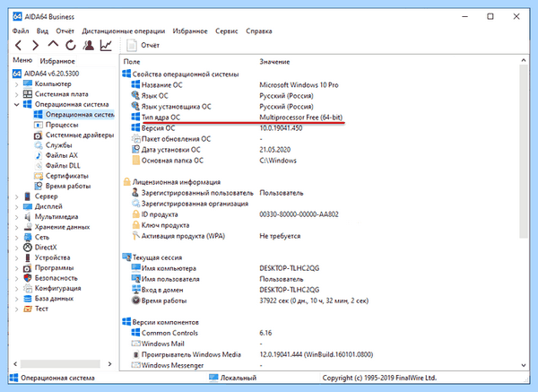Open the Вид menu

pyautogui.click(x=42, y=31)
